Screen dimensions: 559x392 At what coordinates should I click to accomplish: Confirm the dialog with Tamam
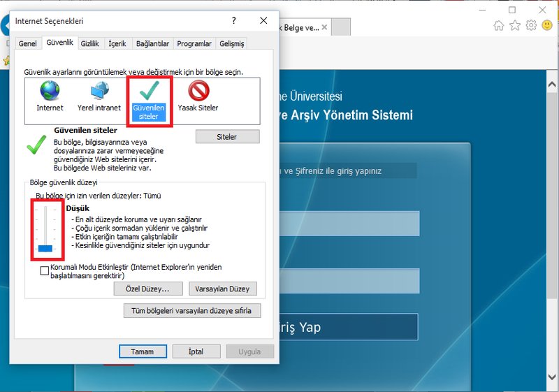[x=143, y=351]
